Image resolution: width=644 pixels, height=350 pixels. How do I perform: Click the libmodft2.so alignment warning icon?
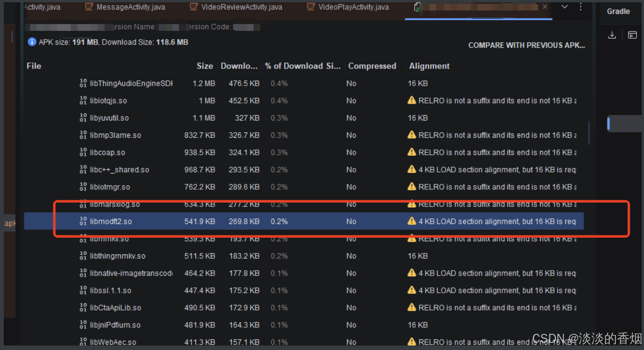(412, 221)
